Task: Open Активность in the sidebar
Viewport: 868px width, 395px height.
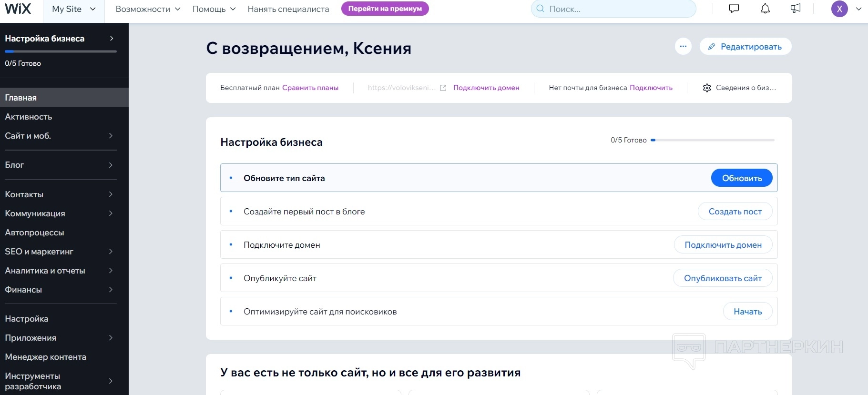Action: tap(29, 117)
